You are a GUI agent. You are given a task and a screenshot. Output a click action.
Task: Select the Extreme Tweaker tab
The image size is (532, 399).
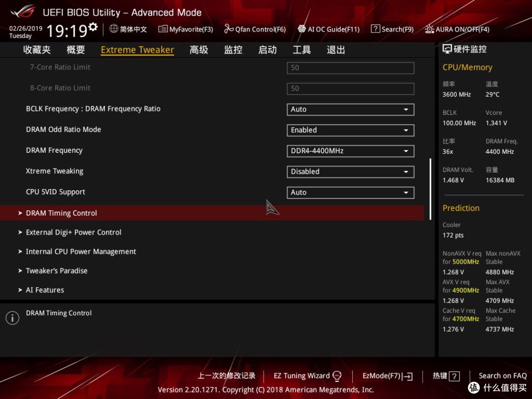click(137, 50)
